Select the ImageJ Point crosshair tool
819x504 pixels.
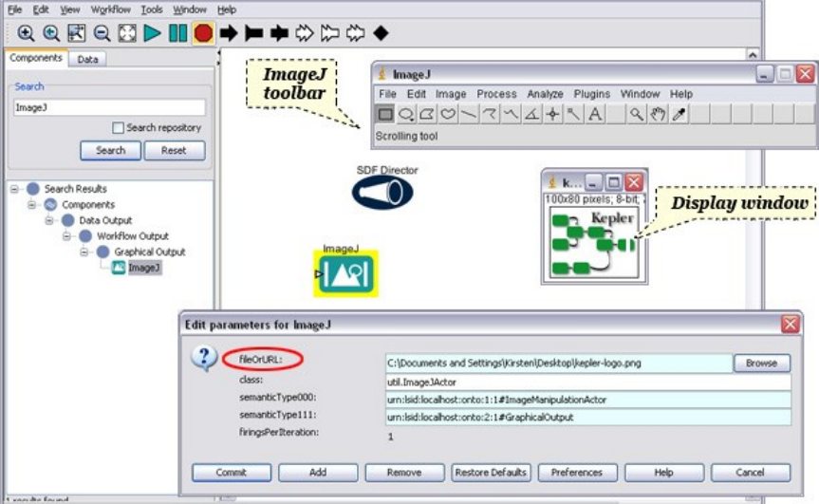pyautogui.click(x=552, y=114)
